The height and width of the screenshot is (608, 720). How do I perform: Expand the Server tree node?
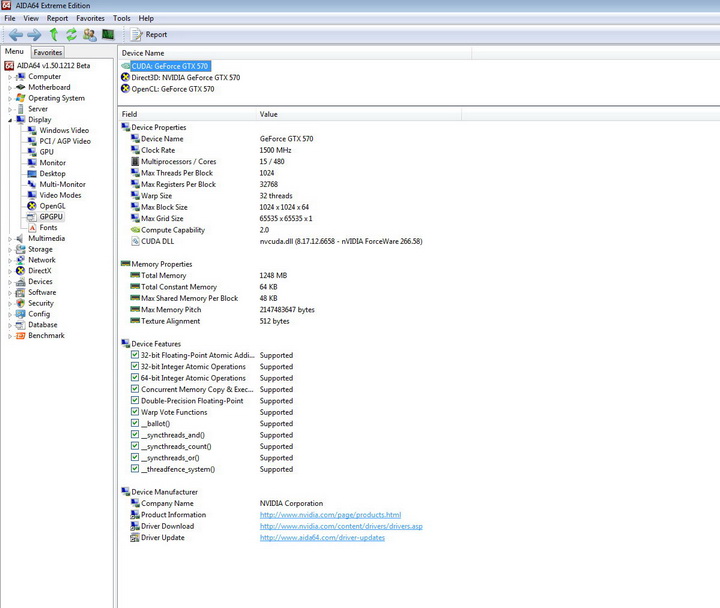click(10, 109)
